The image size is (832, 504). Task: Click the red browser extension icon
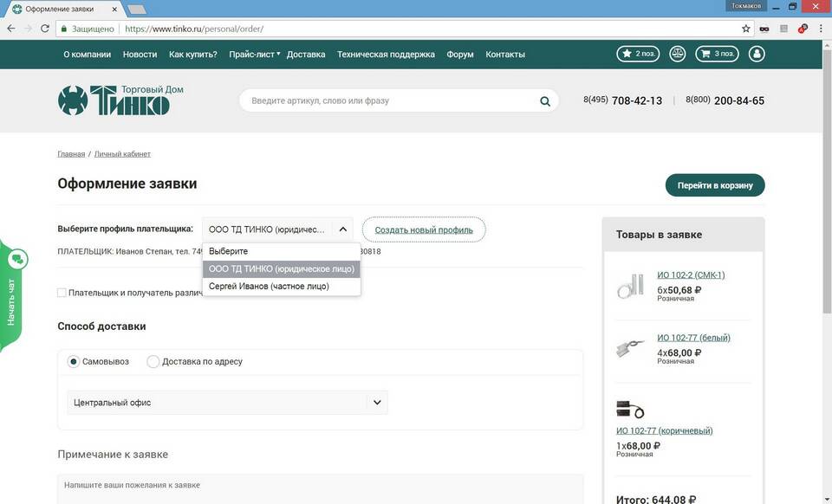(x=803, y=29)
